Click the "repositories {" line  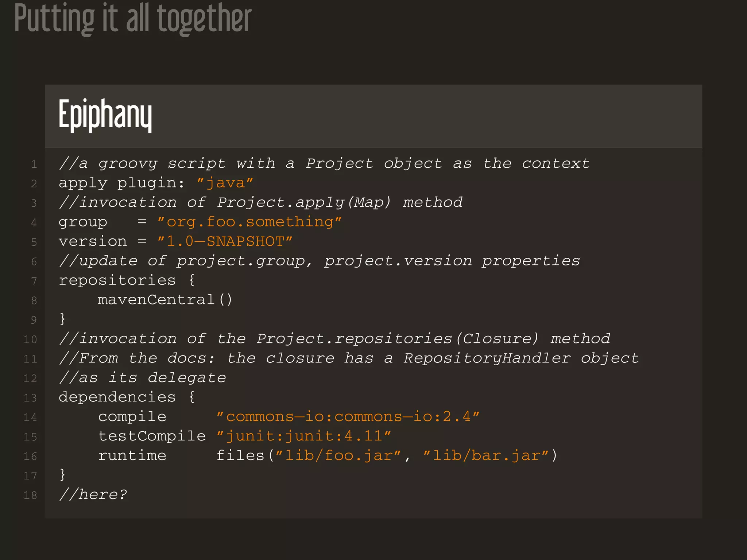tap(127, 280)
